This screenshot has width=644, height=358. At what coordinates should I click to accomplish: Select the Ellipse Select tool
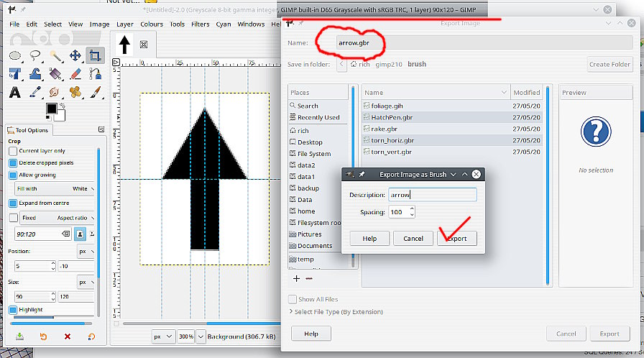[x=15, y=55]
